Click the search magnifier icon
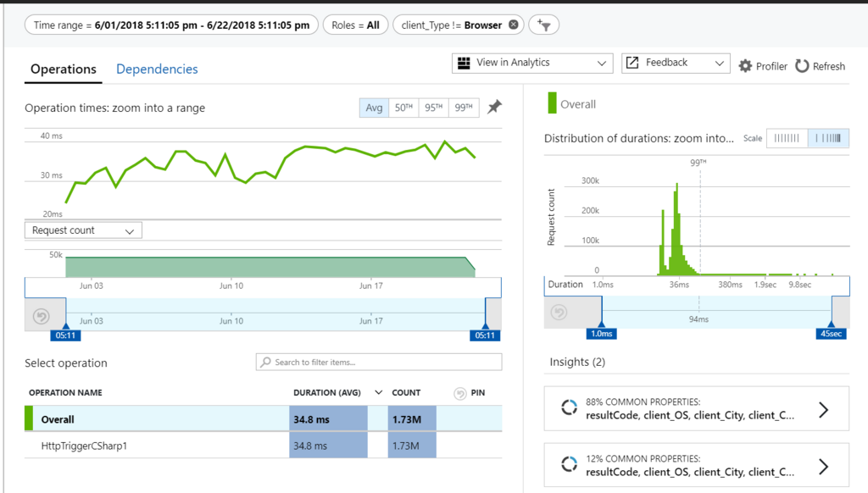This screenshot has width=868, height=493. click(265, 362)
